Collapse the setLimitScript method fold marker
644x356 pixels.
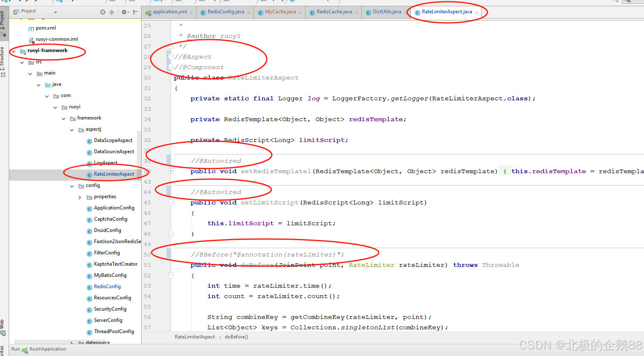(x=171, y=202)
